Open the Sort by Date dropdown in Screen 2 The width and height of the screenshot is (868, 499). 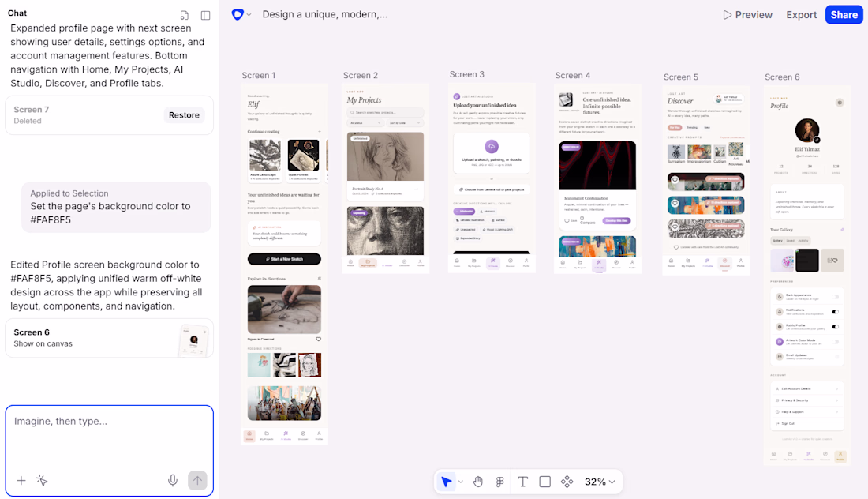(x=406, y=123)
